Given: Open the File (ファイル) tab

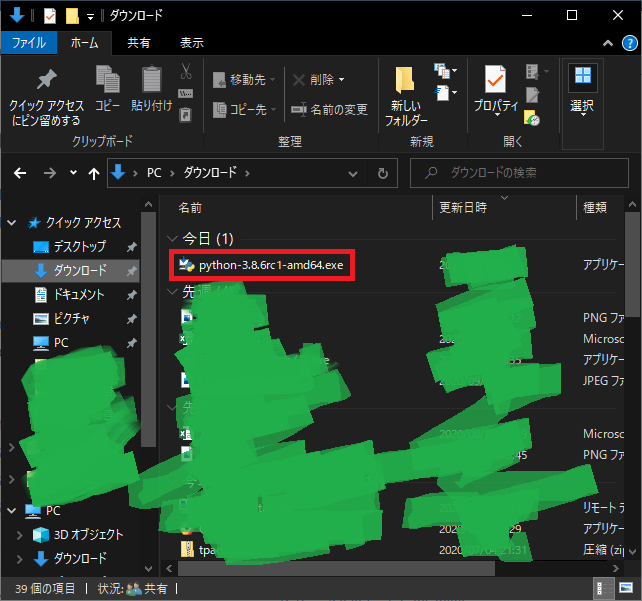Looking at the screenshot, I should pos(29,43).
